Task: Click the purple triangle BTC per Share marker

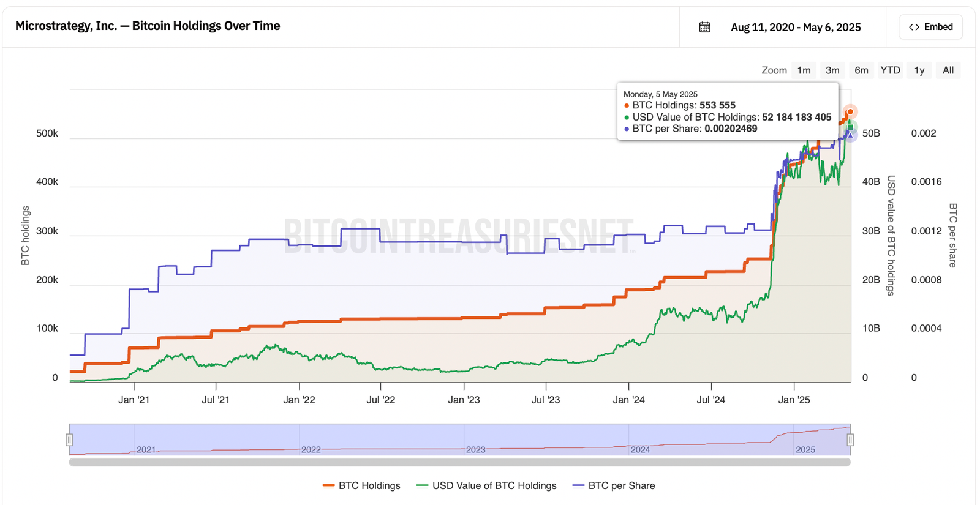Action: point(850,135)
